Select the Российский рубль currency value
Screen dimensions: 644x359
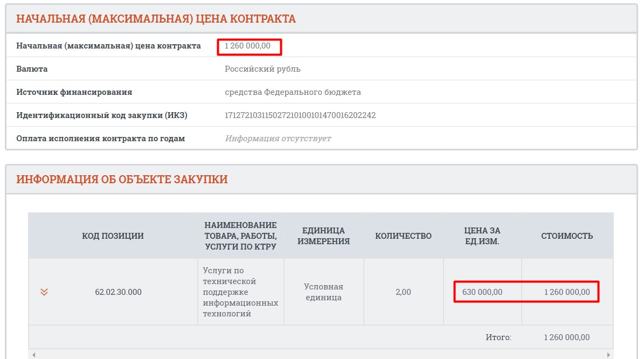point(262,69)
